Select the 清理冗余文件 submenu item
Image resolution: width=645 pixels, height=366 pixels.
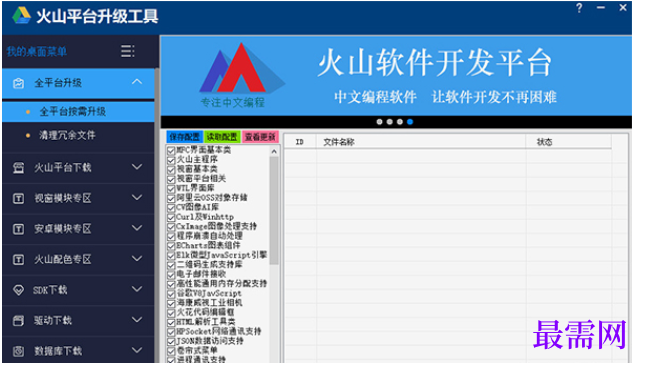79,135
